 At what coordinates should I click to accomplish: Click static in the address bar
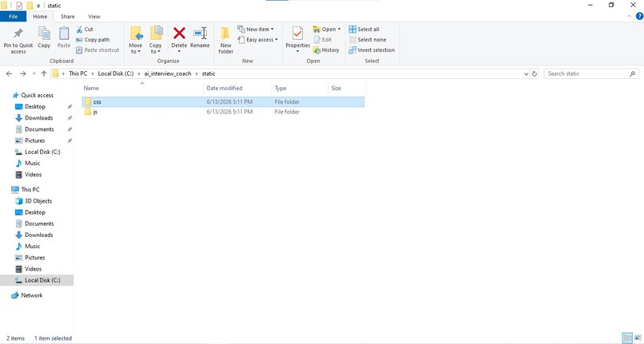click(x=209, y=73)
